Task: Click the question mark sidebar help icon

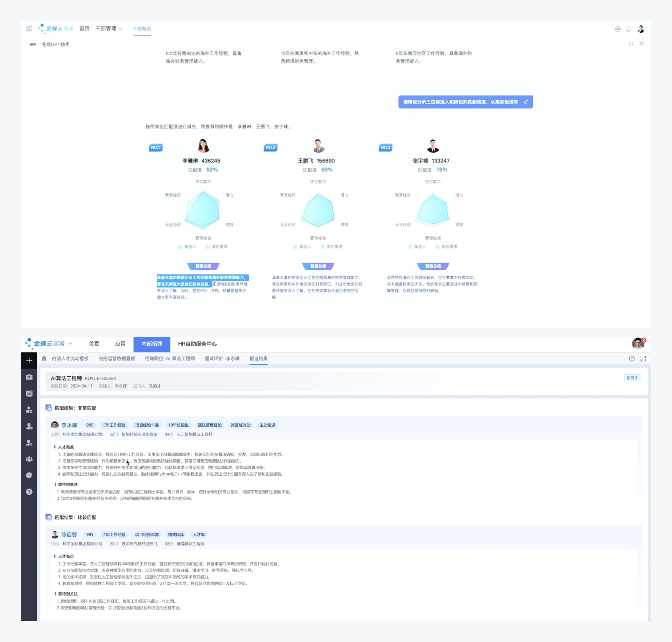Action: (x=29, y=492)
